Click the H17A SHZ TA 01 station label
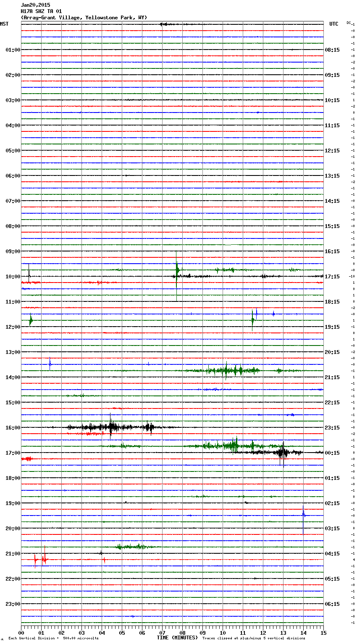Image resolution: width=357 pixels, height=644 pixels. tap(41, 11)
